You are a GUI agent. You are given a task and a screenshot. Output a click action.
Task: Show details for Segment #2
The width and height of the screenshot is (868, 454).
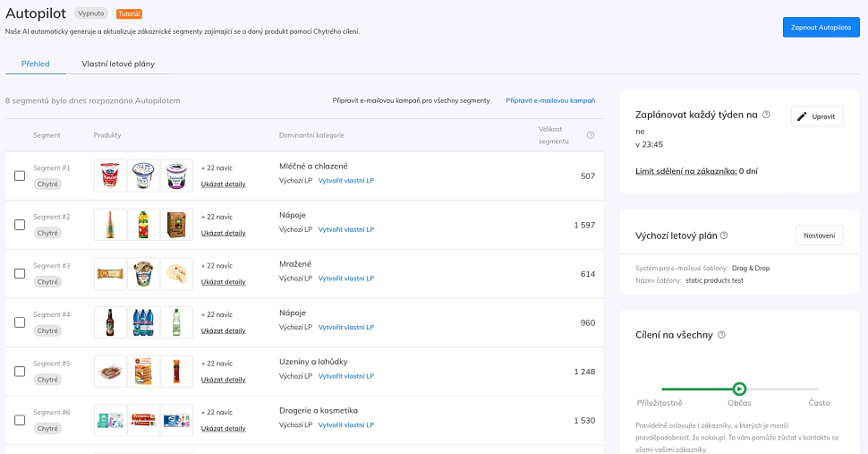pos(223,233)
